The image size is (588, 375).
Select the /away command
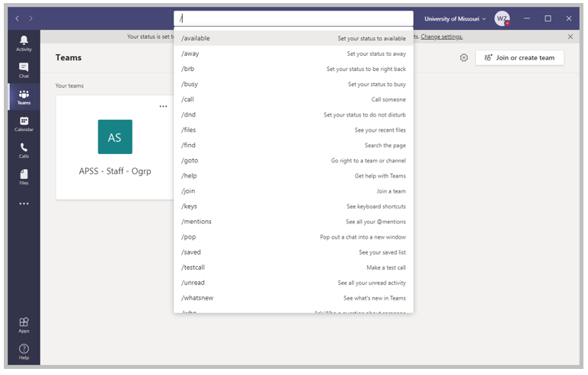[293, 53]
